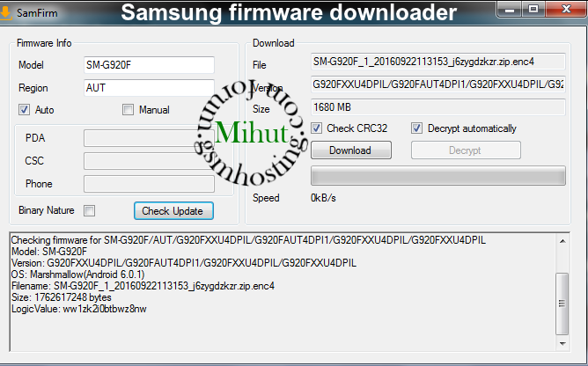Click the download progress bar
588x366 pixels.
pos(438,176)
